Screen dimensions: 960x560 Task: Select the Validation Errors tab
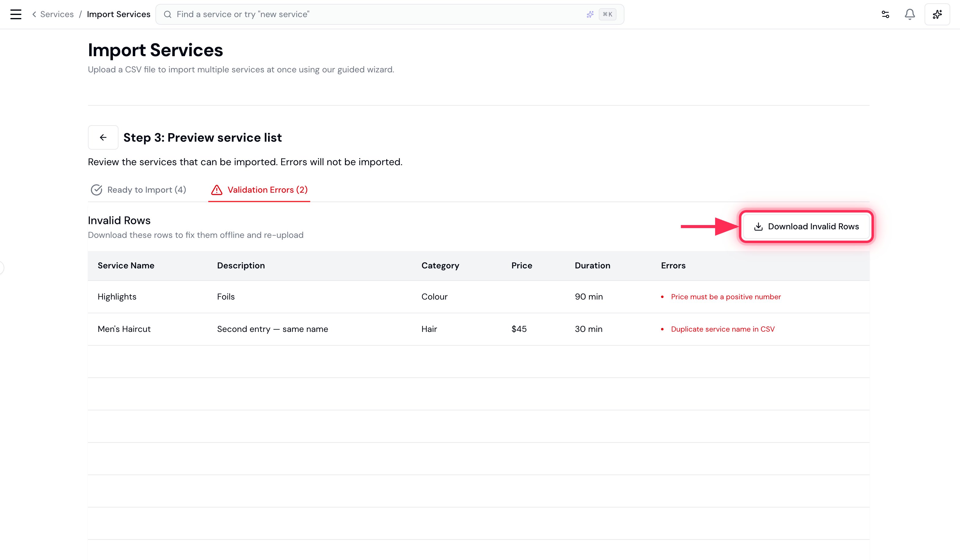[x=259, y=190]
